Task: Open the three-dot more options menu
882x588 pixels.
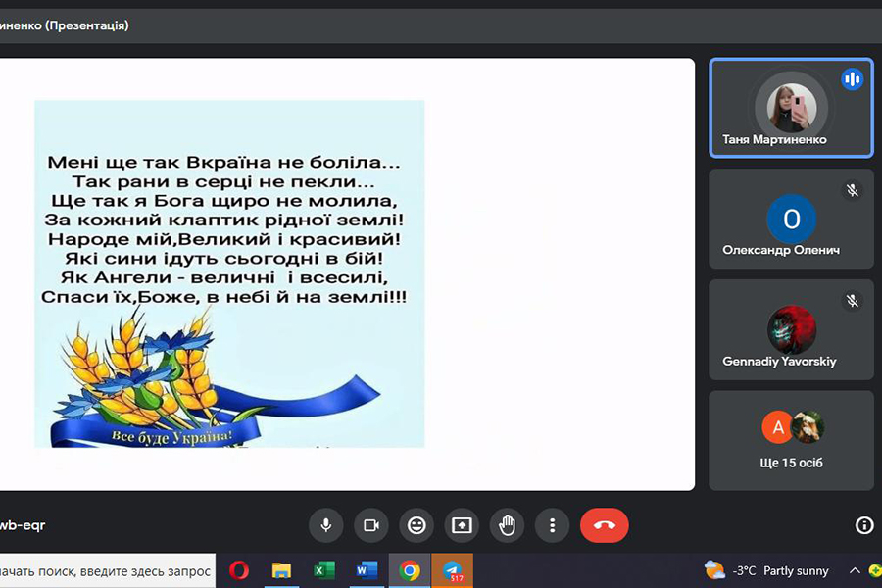Action: tap(553, 525)
